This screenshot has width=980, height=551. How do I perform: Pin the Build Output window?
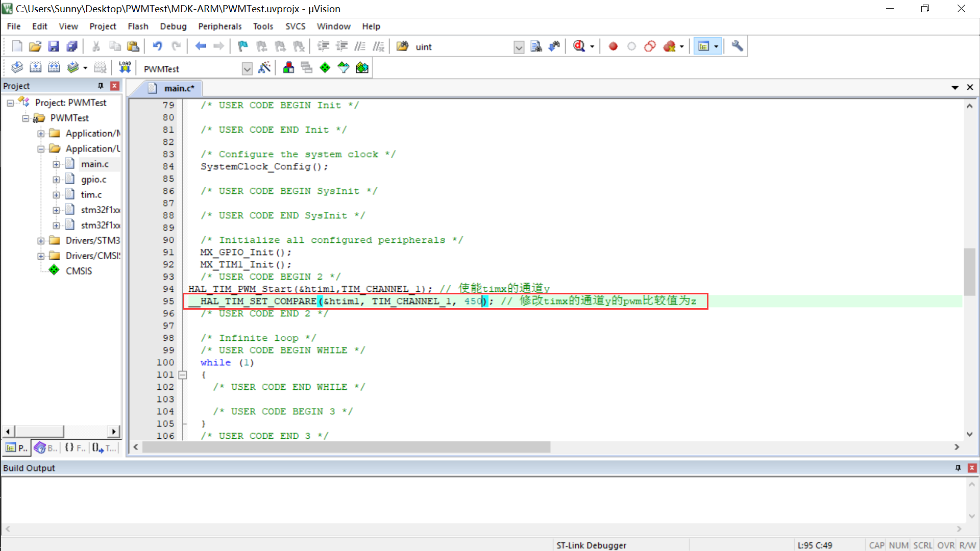[x=958, y=468]
